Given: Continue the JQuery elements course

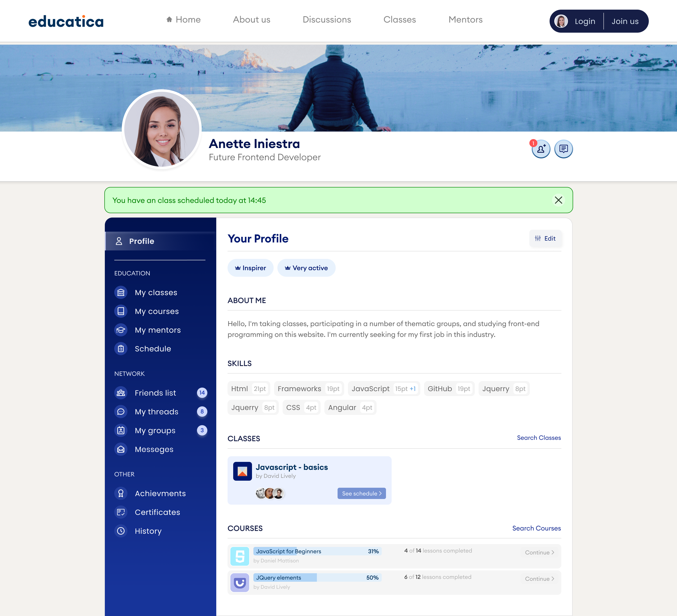Looking at the screenshot, I should 539,578.
